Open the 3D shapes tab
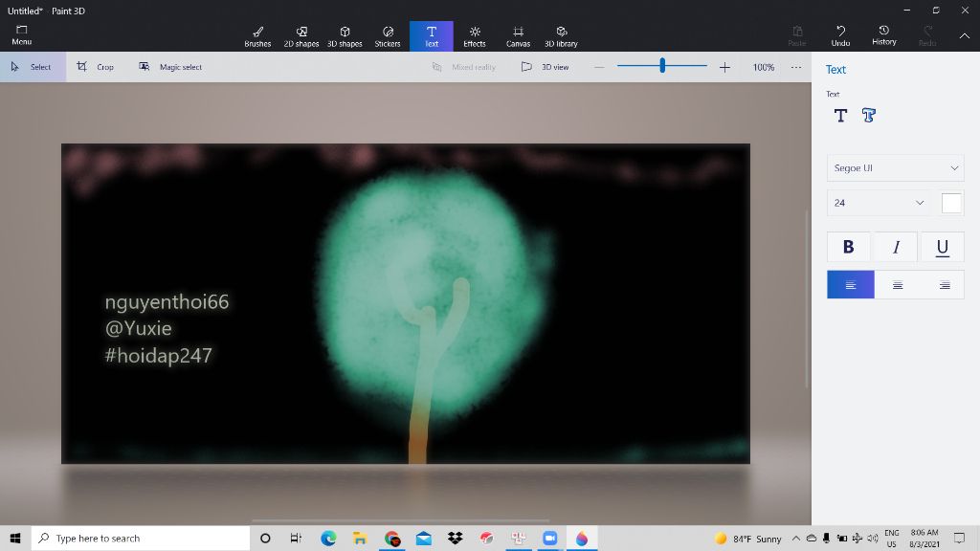This screenshot has height=551, width=980. pyautogui.click(x=345, y=36)
